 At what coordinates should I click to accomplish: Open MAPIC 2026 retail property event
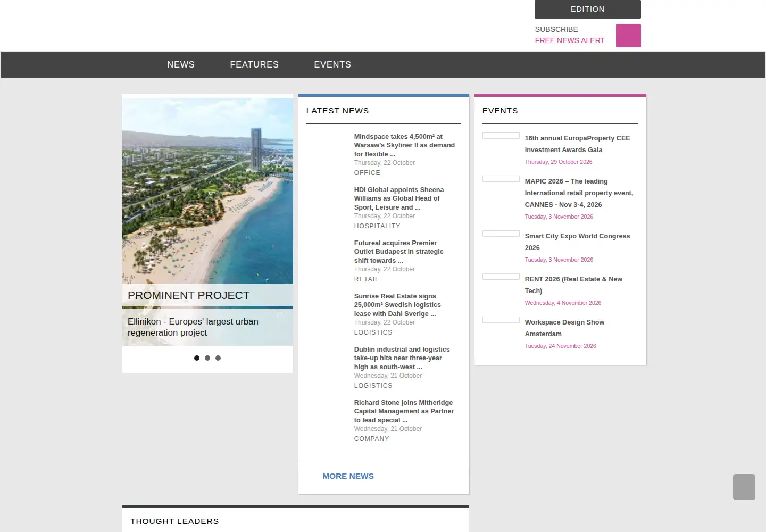point(579,193)
